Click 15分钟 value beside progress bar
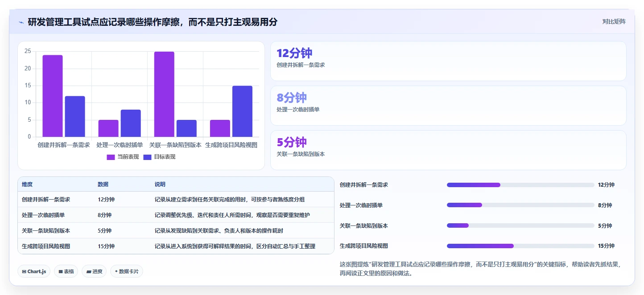644x295 pixels. (x=607, y=246)
